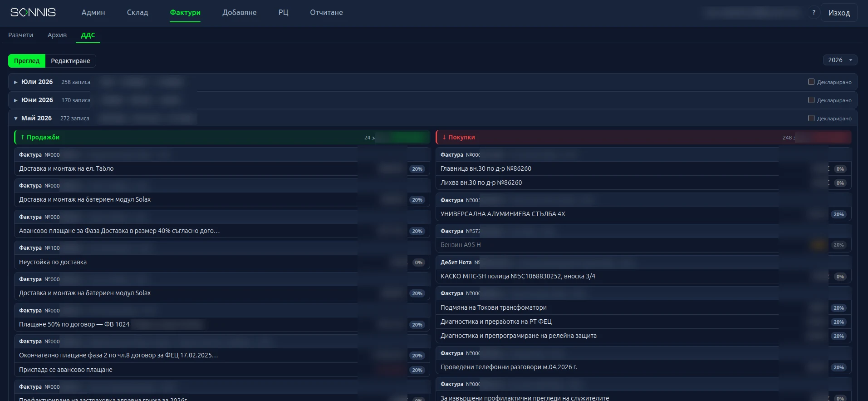The width and height of the screenshot is (868, 401).
Task: Expand the Юли 2026 month triangle
Action: [x=15, y=82]
